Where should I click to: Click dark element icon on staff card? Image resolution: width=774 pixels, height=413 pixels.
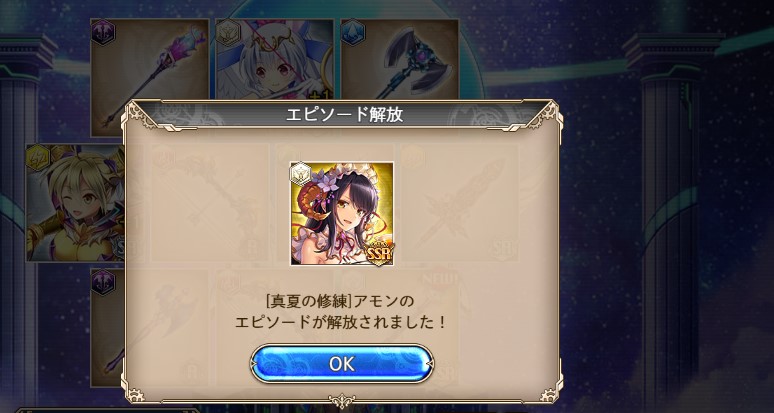(103, 33)
